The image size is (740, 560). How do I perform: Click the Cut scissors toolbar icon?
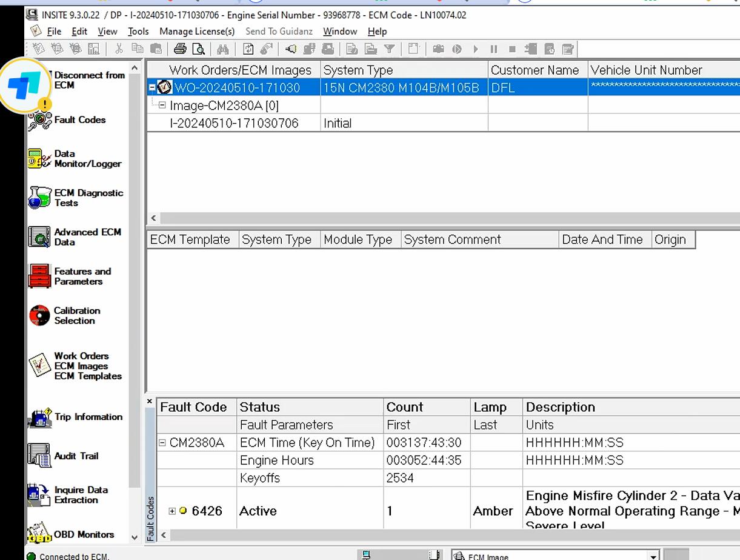point(119,49)
